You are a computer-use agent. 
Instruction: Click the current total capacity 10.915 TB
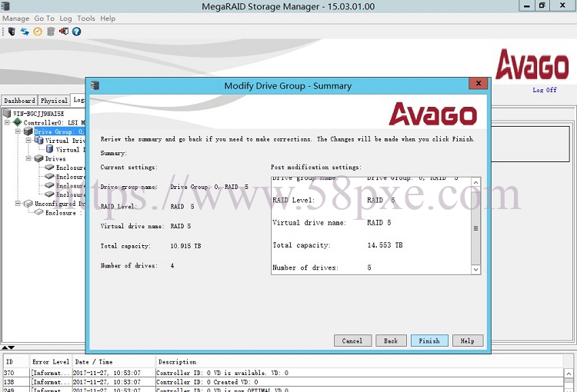coord(185,246)
